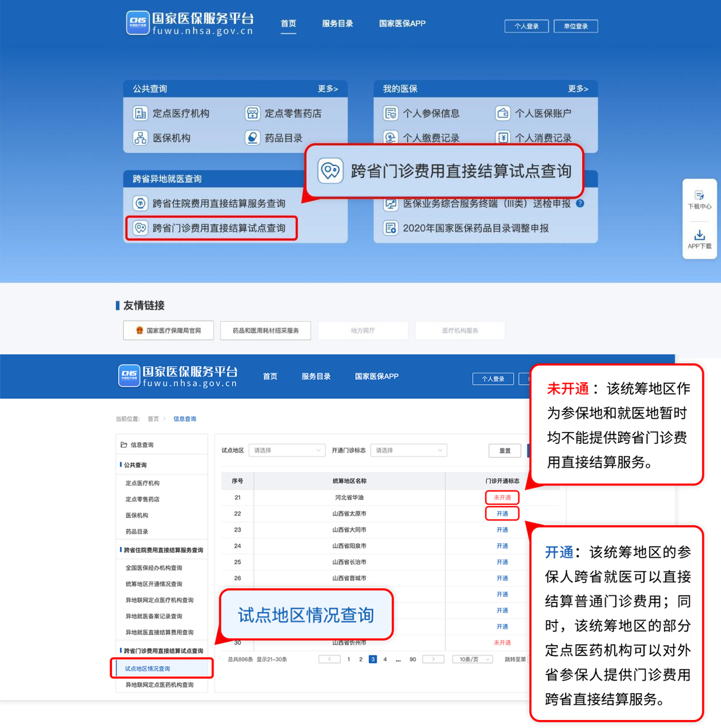The height and width of the screenshot is (728, 721).
Task: Select 服务目录 in the top navigation
Action: (337, 23)
